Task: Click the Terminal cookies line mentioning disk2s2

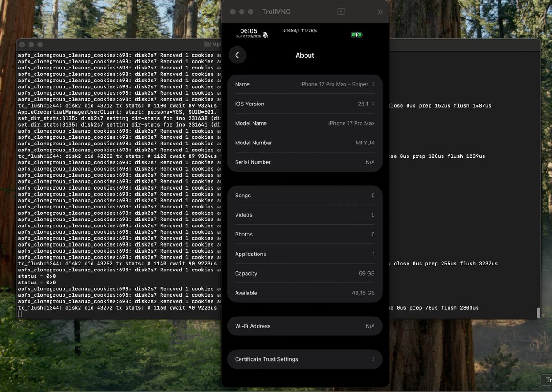Action: point(119,301)
